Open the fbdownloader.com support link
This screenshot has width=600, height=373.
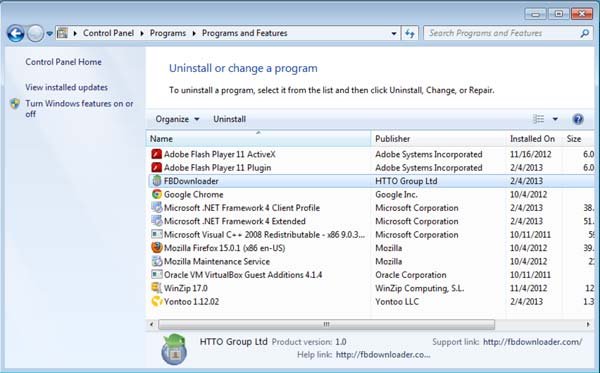[533, 342]
